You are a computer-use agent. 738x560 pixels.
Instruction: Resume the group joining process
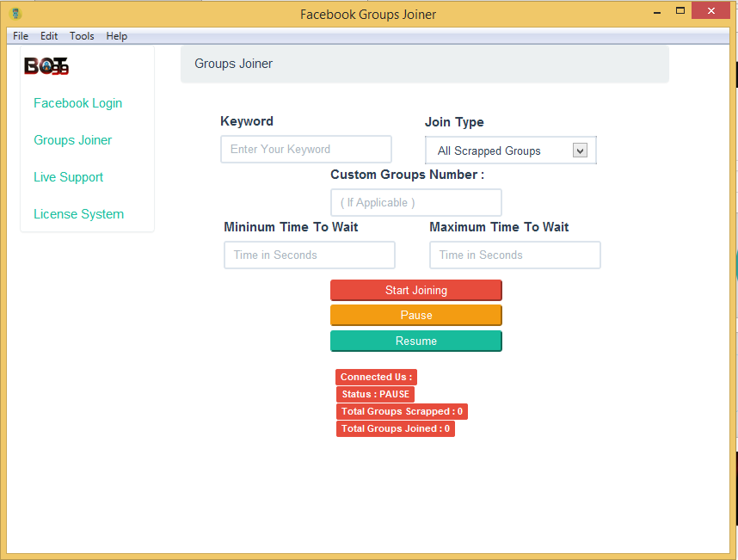[415, 341]
